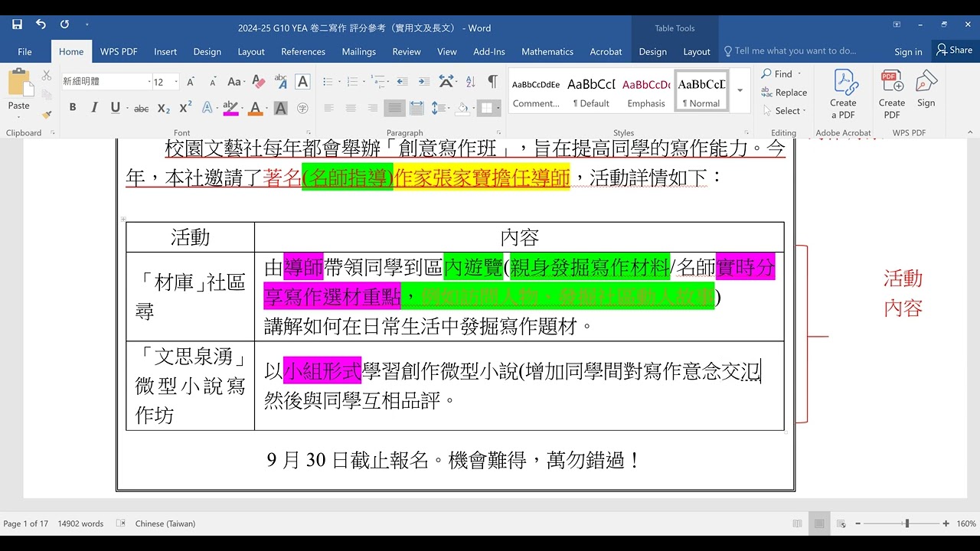Switch to the References tab
Image resolution: width=980 pixels, height=551 pixels.
[x=303, y=51]
